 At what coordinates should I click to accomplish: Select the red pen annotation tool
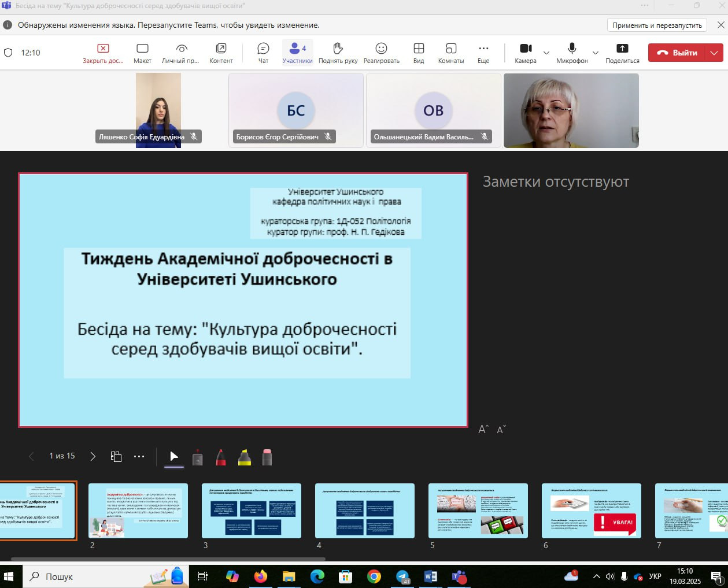tap(221, 457)
